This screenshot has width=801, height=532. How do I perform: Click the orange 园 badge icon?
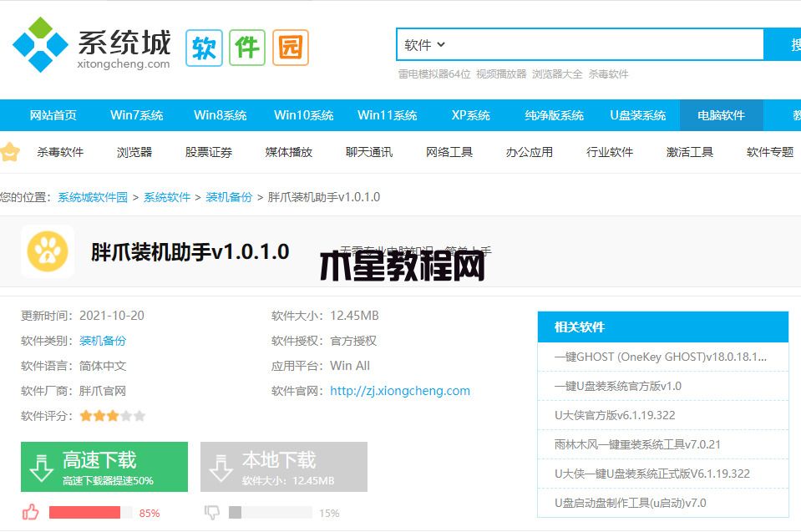tap(291, 48)
